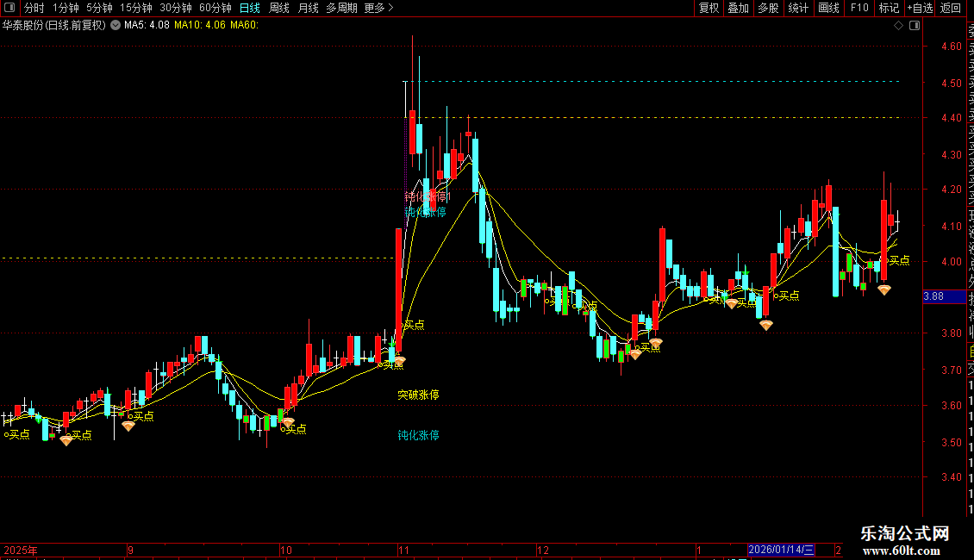Screen dimensions: 974x560
Task: Click the 华泰股份(日线.前复权) chart title
Action: coord(54,25)
